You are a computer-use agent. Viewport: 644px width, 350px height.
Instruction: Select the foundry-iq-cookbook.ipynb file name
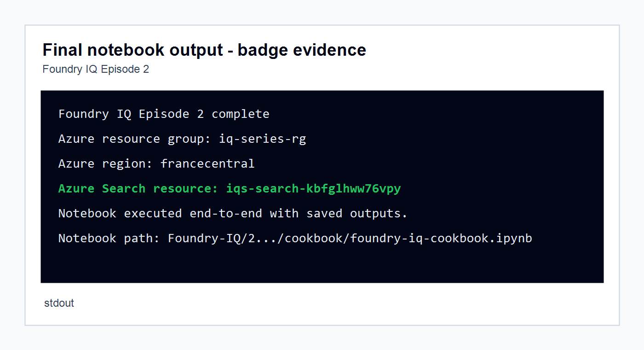tap(441, 238)
